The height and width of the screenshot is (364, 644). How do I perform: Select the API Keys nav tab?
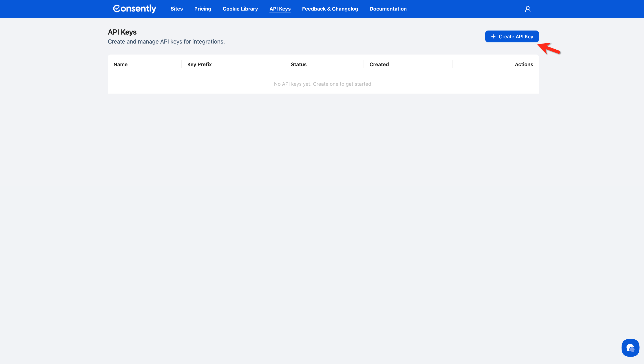[280, 9]
